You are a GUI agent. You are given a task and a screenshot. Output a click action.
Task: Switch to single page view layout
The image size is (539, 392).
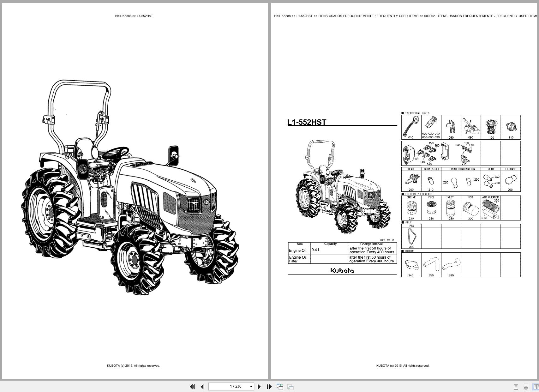click(516, 387)
